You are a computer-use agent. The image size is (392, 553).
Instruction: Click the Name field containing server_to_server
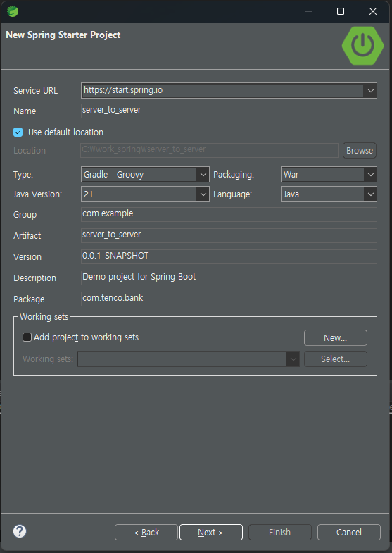[229, 111]
